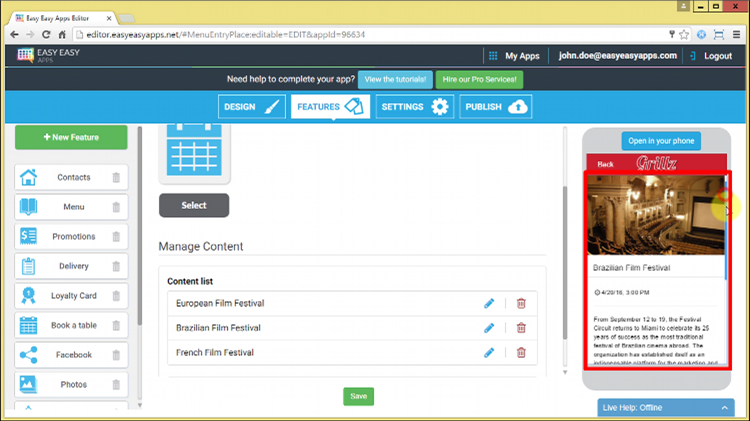Delete the Photos feature with trash icon
Screen dimensions: 750x421
(x=116, y=385)
